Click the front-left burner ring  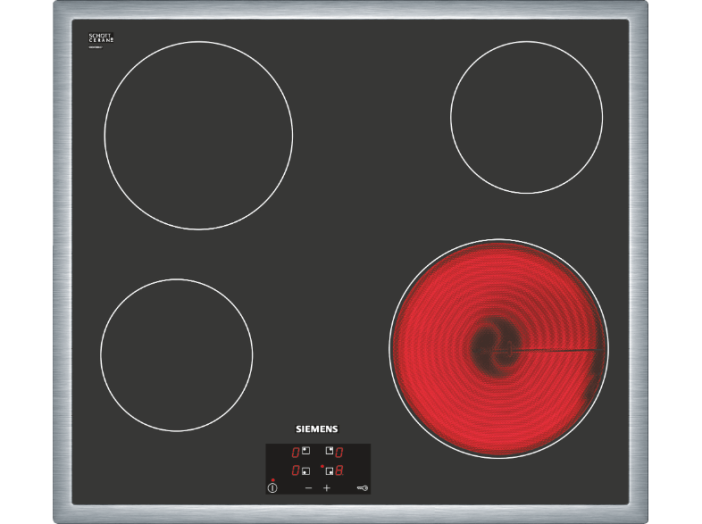pos(176,355)
